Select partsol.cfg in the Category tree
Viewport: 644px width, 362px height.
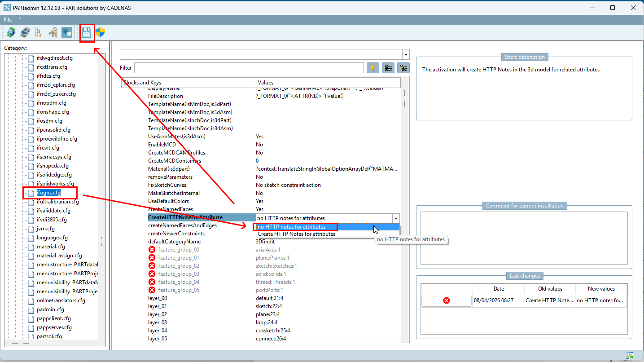[49, 336]
